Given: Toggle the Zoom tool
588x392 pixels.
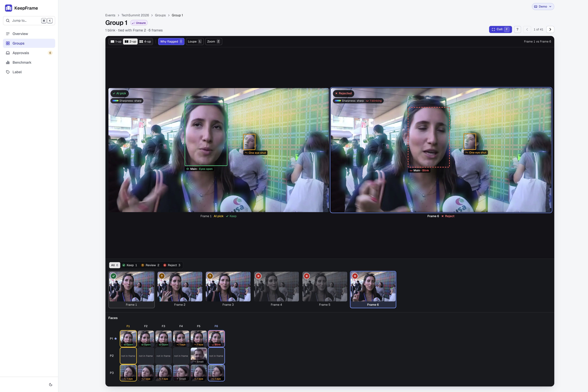Looking at the screenshot, I should (x=213, y=41).
